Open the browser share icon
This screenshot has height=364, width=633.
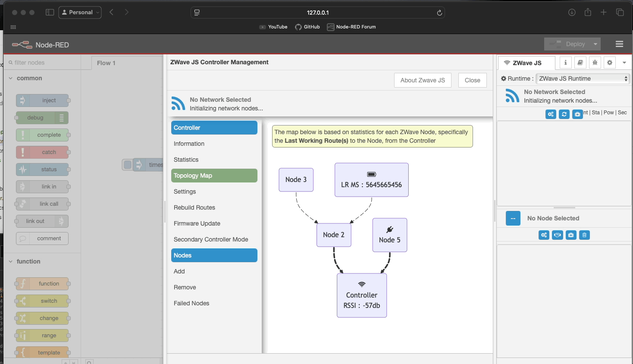click(x=588, y=12)
